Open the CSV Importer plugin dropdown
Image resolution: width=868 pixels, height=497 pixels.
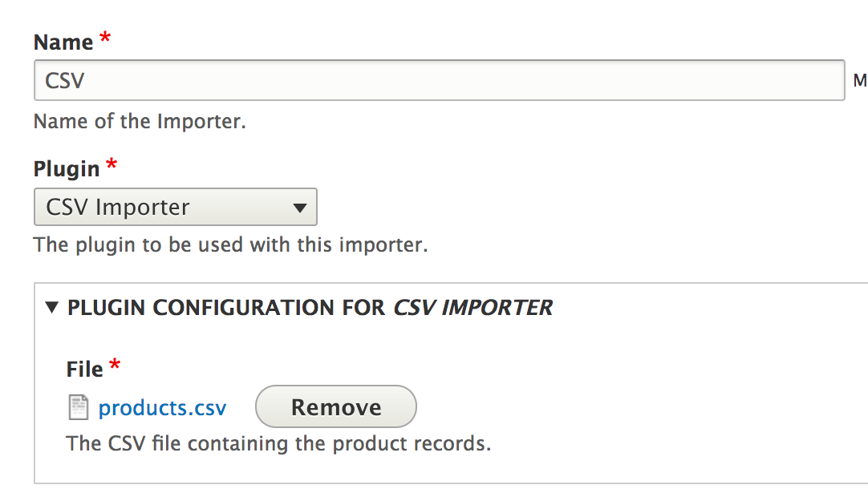pos(175,207)
